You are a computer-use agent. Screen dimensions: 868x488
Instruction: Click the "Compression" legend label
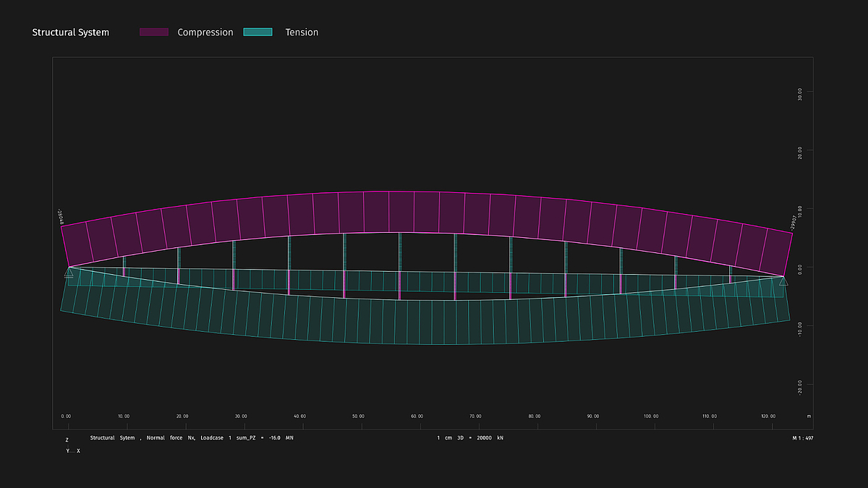coord(205,33)
